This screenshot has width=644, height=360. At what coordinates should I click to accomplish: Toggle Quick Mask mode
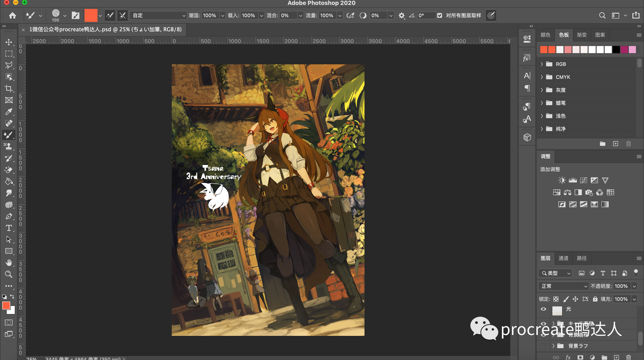click(9, 322)
